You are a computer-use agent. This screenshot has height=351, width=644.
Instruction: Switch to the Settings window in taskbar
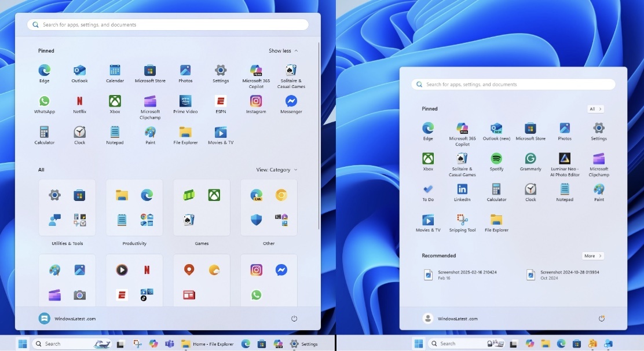pyautogui.click(x=303, y=344)
